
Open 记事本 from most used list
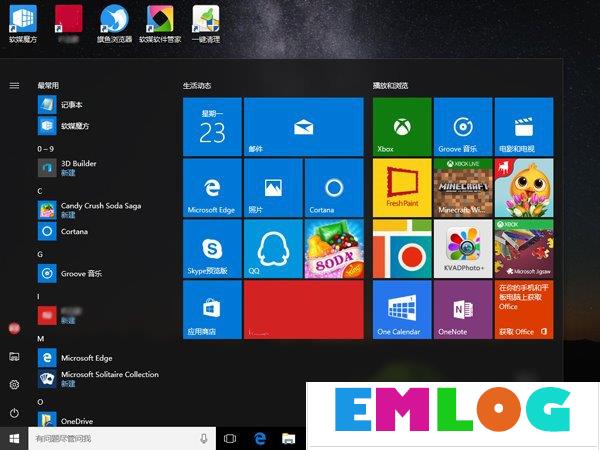click(101, 104)
